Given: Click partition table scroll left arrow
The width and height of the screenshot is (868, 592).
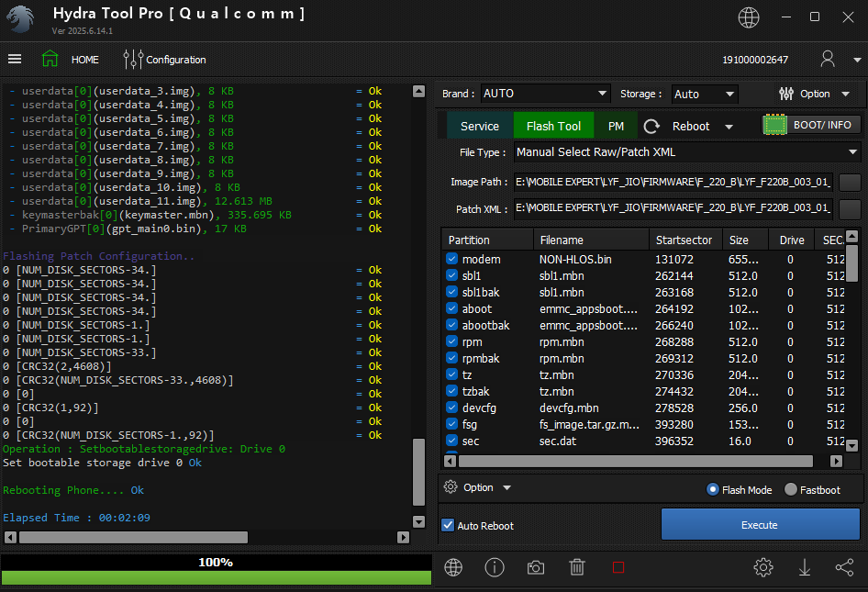Looking at the screenshot, I should [451, 461].
